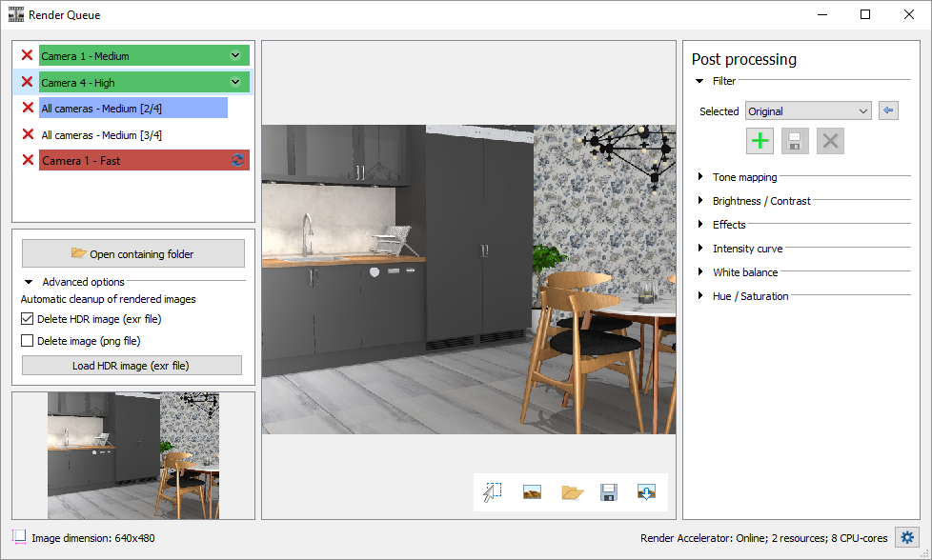Screen dimensions: 932x560
Task: Expand the Tone mapping section
Action: tap(701, 177)
